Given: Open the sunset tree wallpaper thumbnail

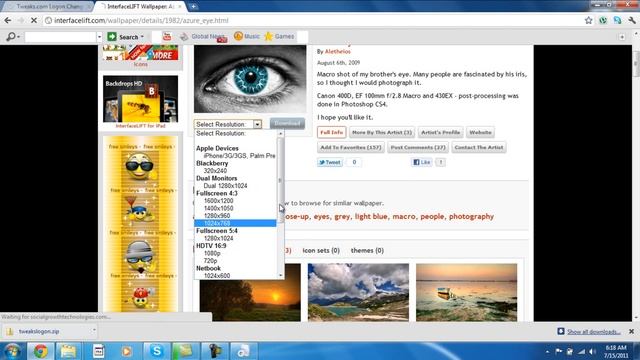Looking at the screenshot, I should (x=250, y=292).
